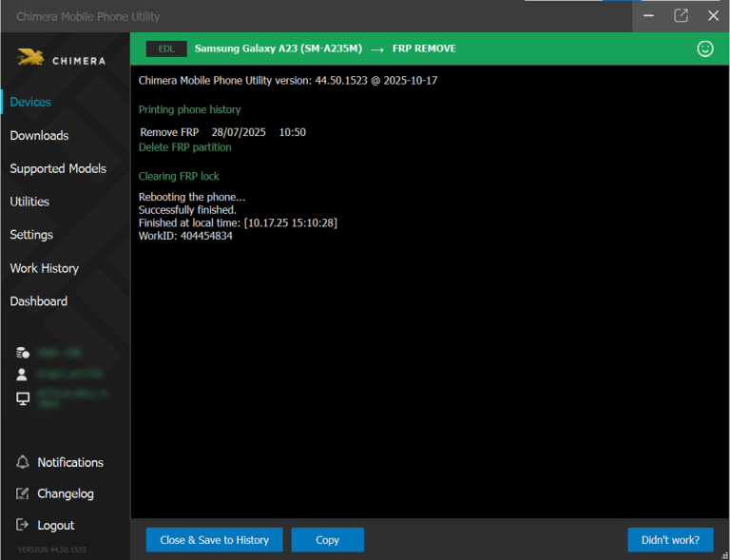Copy the log with the Copy button
The image size is (730, 560).
327,540
